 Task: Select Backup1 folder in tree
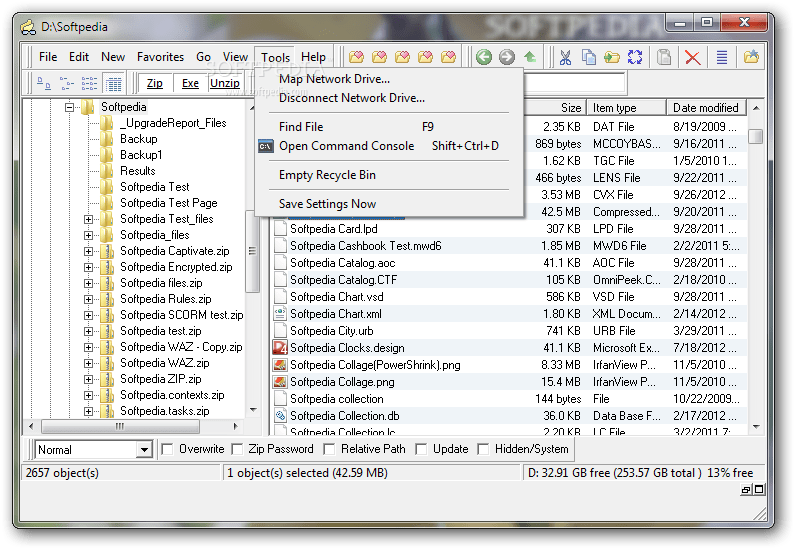click(141, 155)
